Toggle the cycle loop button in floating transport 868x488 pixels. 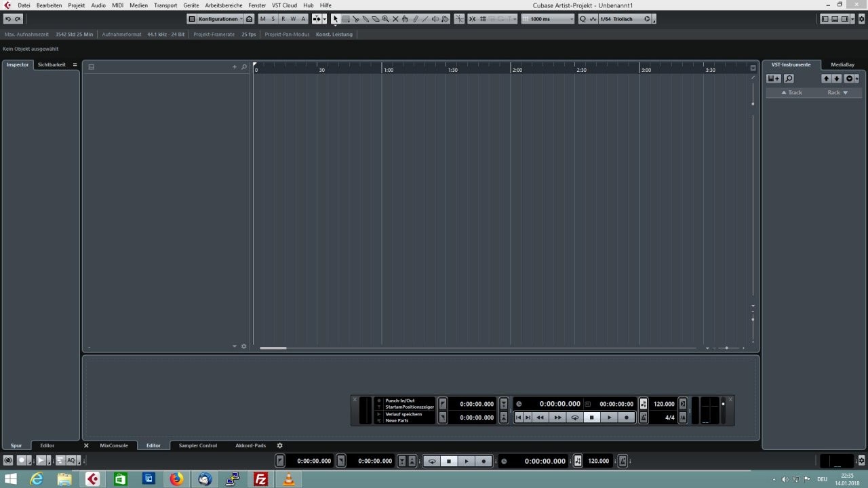click(575, 418)
